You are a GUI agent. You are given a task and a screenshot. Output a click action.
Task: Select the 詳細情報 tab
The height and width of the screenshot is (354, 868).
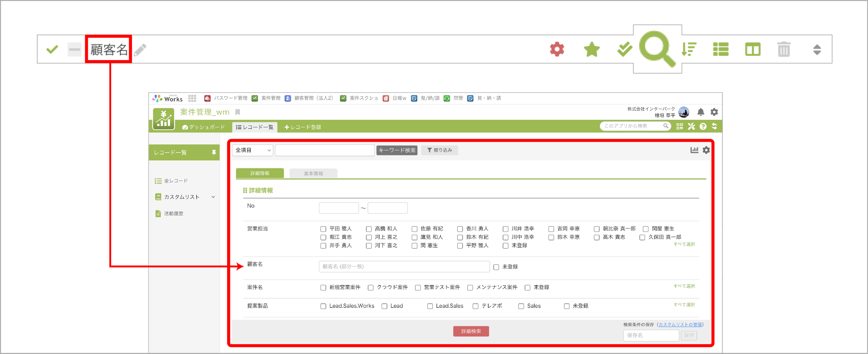(260, 173)
